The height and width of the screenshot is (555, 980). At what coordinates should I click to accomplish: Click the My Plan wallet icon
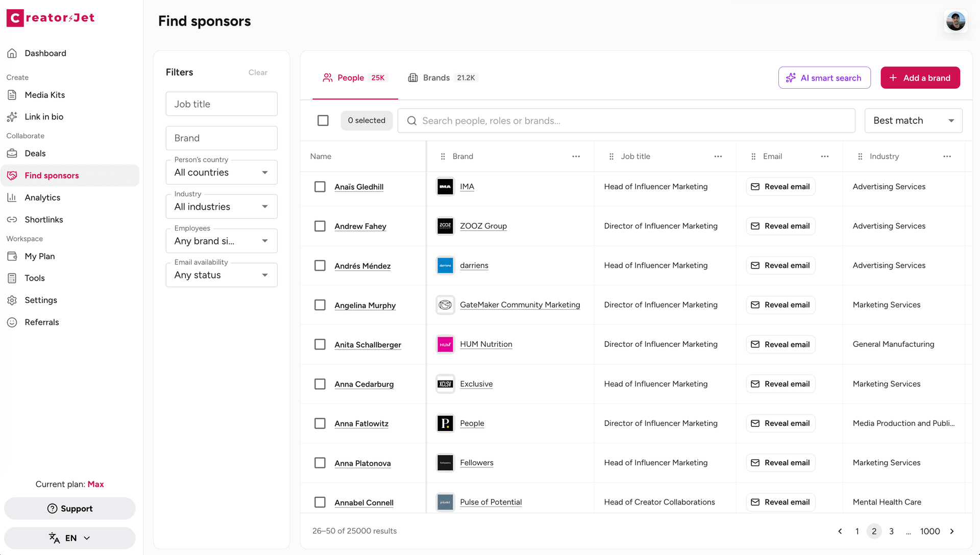(x=12, y=256)
